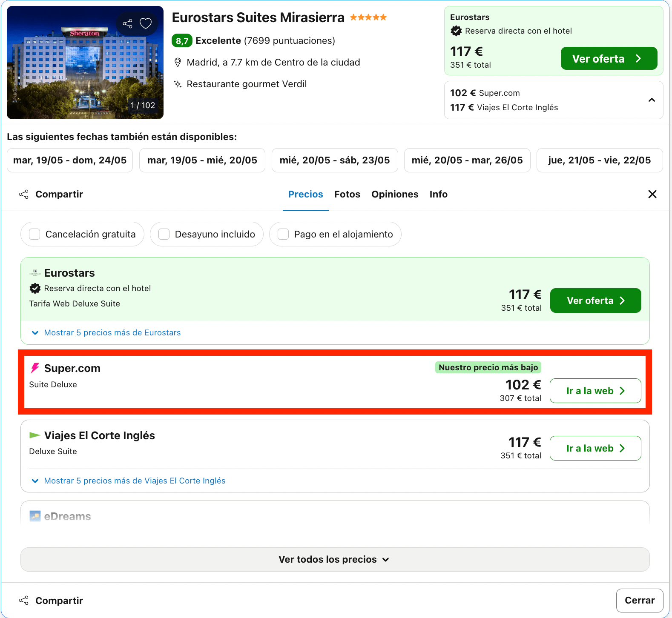Save hotel with the heart icon

[x=146, y=23]
